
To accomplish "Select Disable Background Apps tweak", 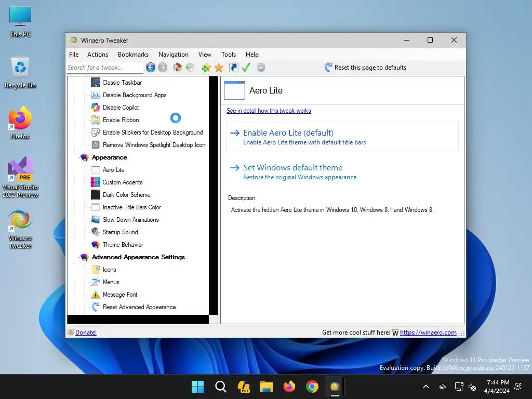I will point(135,95).
